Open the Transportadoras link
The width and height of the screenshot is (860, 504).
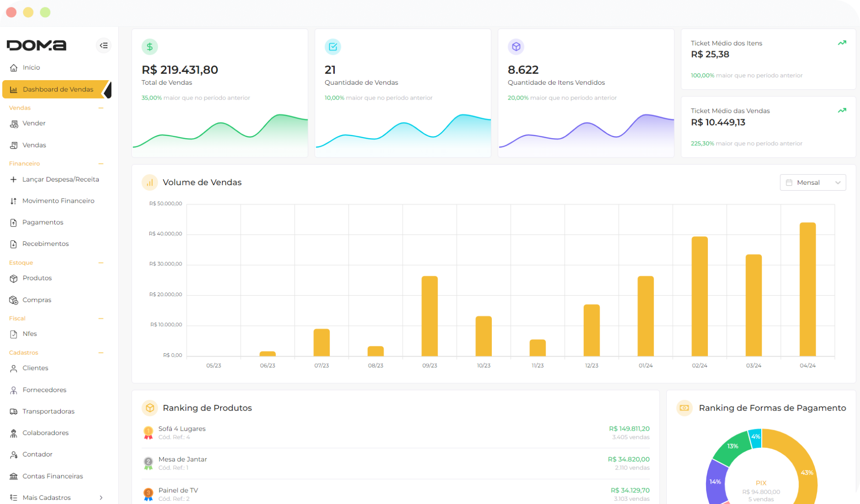48,411
